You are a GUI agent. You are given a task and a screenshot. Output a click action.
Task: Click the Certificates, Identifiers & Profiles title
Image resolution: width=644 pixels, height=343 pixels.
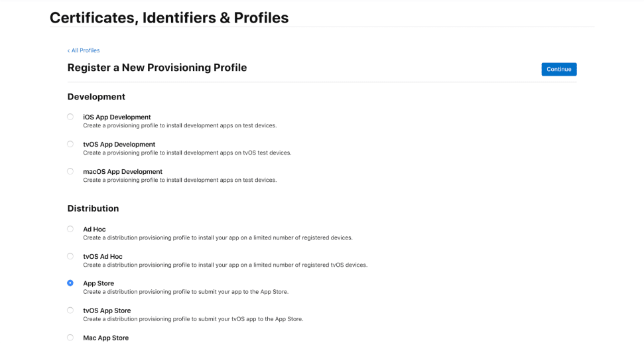[x=169, y=18]
